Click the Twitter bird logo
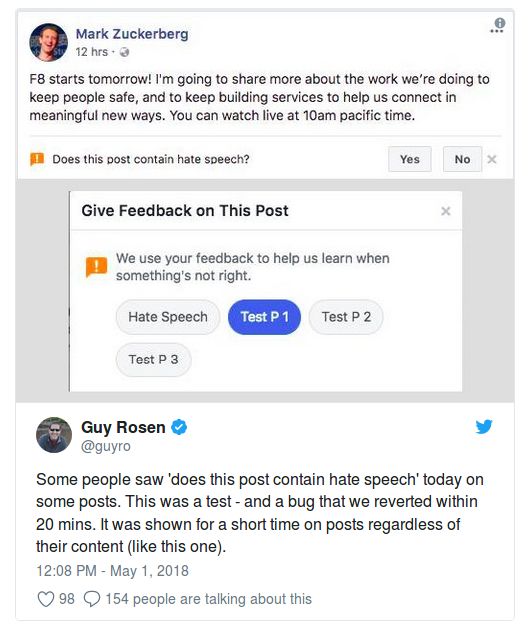Screen dimensions: 528x629 (x=484, y=426)
